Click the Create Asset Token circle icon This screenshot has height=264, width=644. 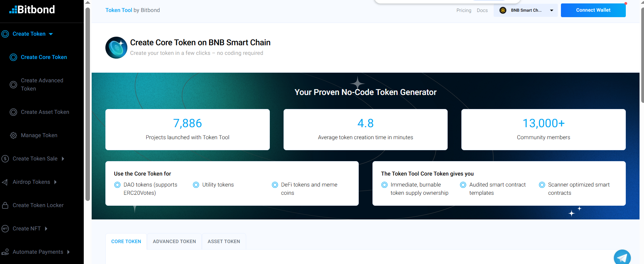pos(13,112)
